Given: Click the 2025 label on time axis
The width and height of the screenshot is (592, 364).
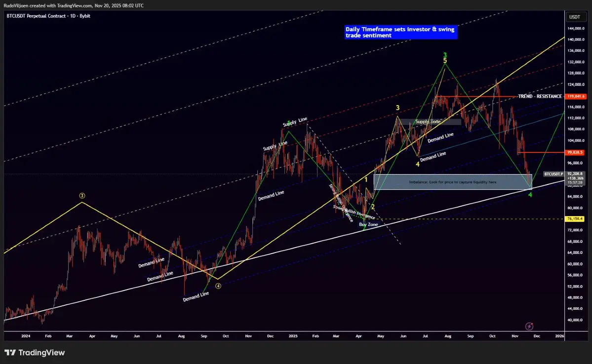Looking at the screenshot, I should coord(293,336).
